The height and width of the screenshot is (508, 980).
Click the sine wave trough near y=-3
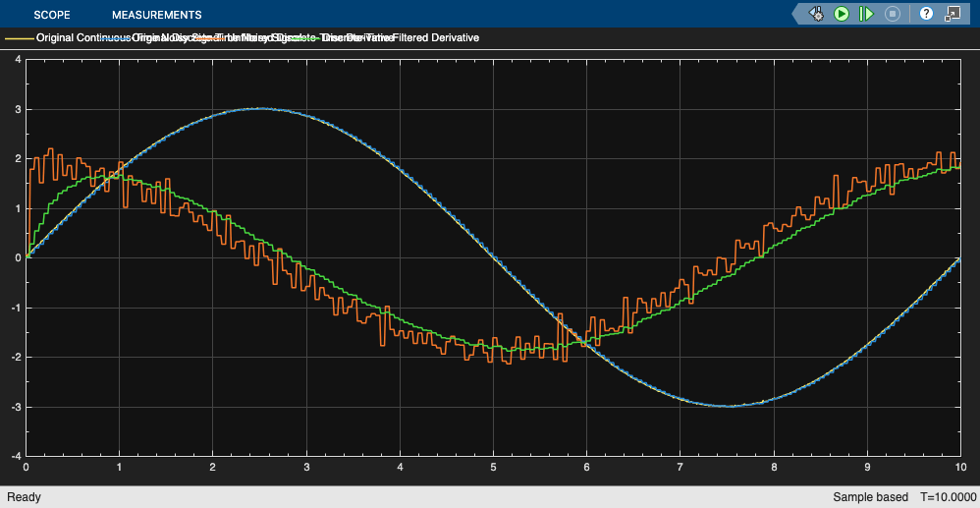[727, 405]
